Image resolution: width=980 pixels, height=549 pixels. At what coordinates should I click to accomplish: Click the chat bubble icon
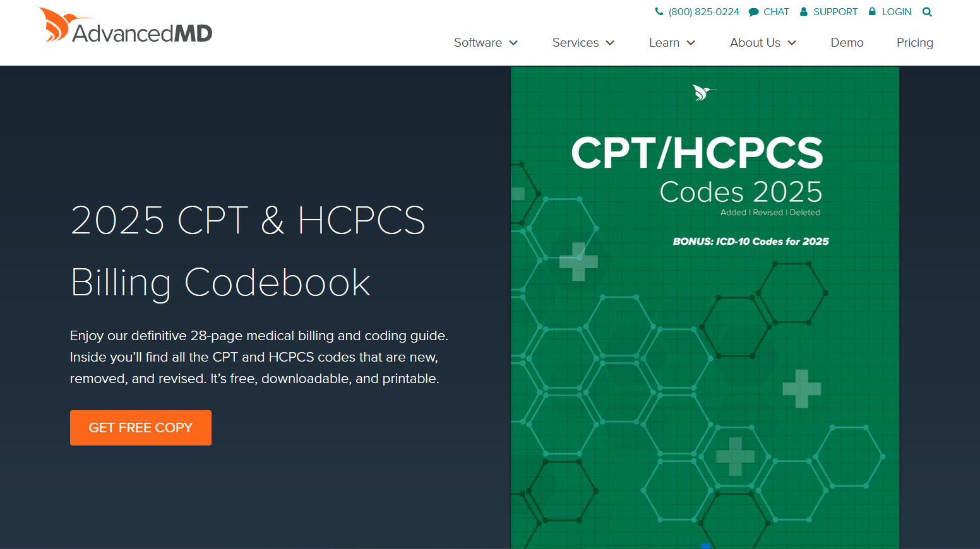coord(753,12)
